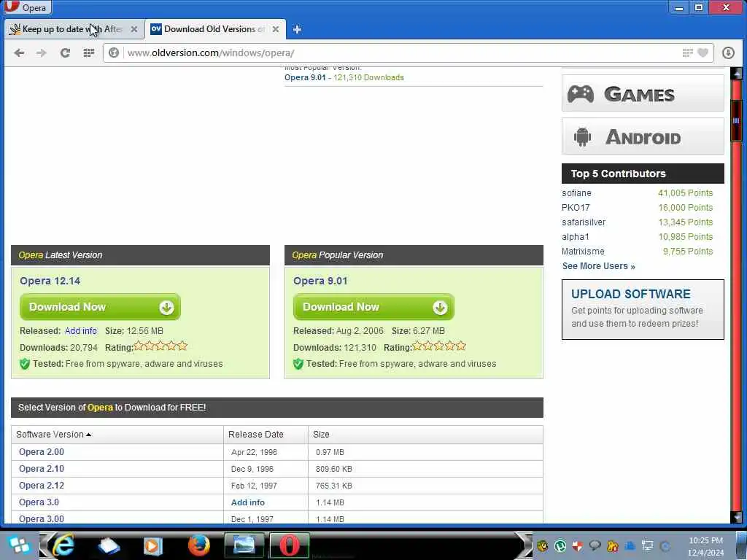Open the downloads icon in the toolbar

pyautogui.click(x=728, y=52)
